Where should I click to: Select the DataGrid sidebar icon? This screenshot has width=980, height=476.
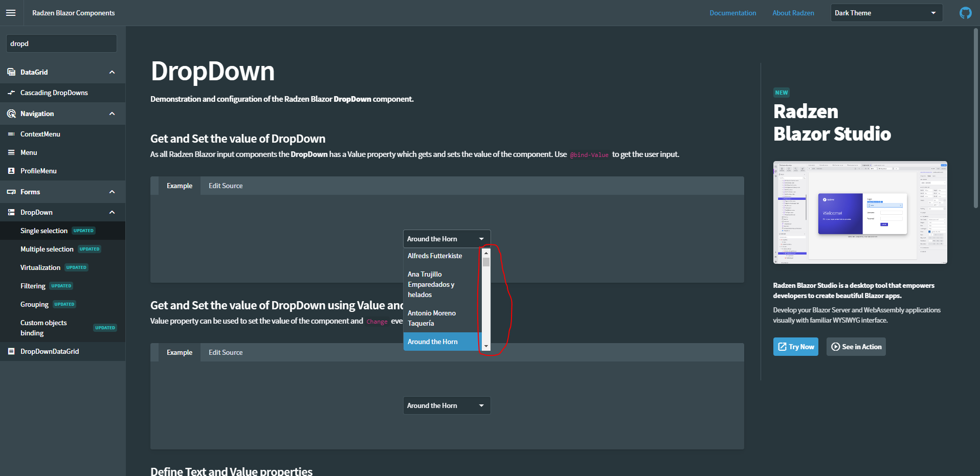tap(11, 72)
